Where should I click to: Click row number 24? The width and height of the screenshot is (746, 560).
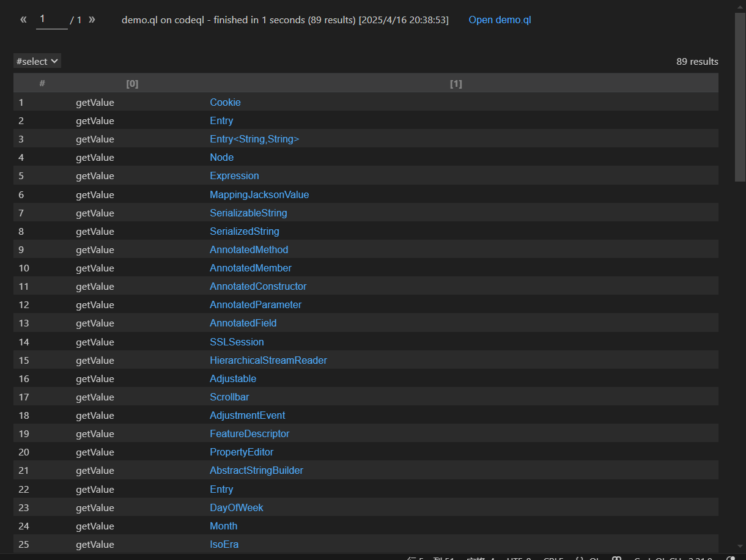point(24,526)
